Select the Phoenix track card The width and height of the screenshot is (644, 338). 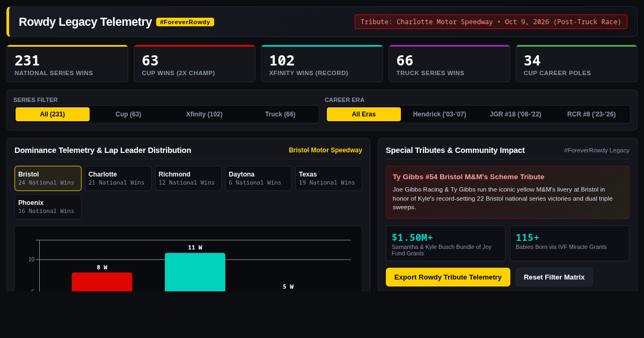pos(48,207)
